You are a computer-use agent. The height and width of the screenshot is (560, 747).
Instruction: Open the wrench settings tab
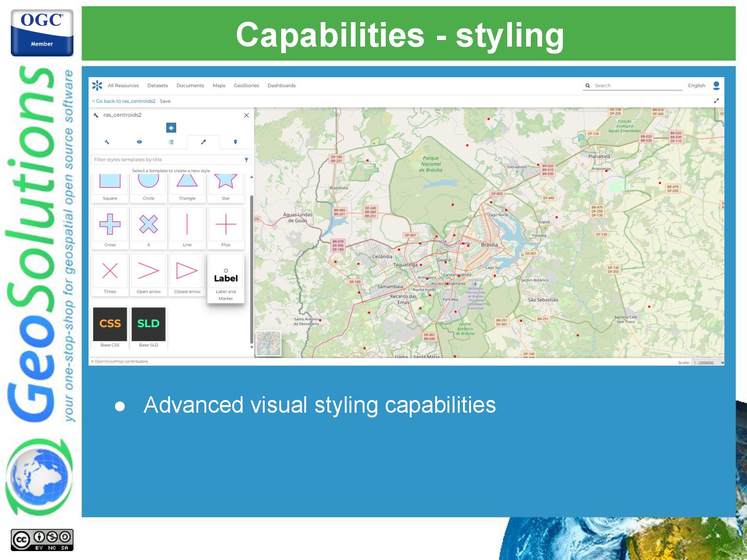pos(107,142)
